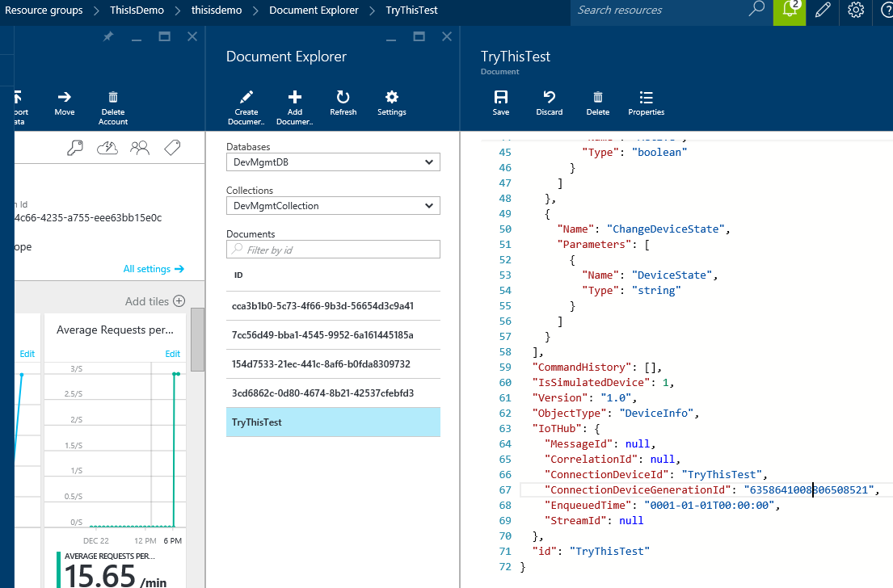Click "DeviceInfo" value on line 62

(x=657, y=414)
